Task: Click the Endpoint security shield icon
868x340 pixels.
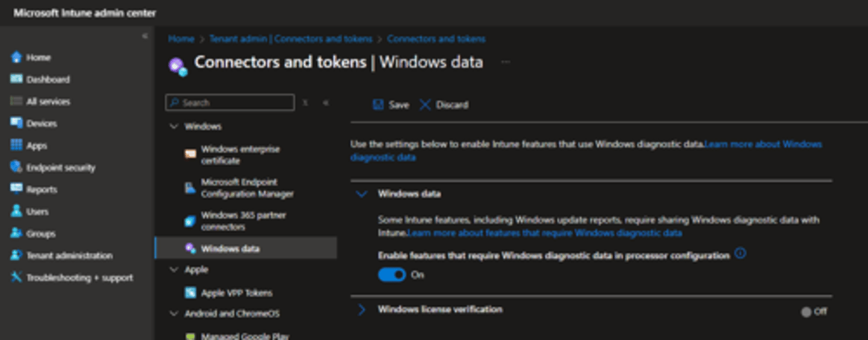Action: click(16, 167)
